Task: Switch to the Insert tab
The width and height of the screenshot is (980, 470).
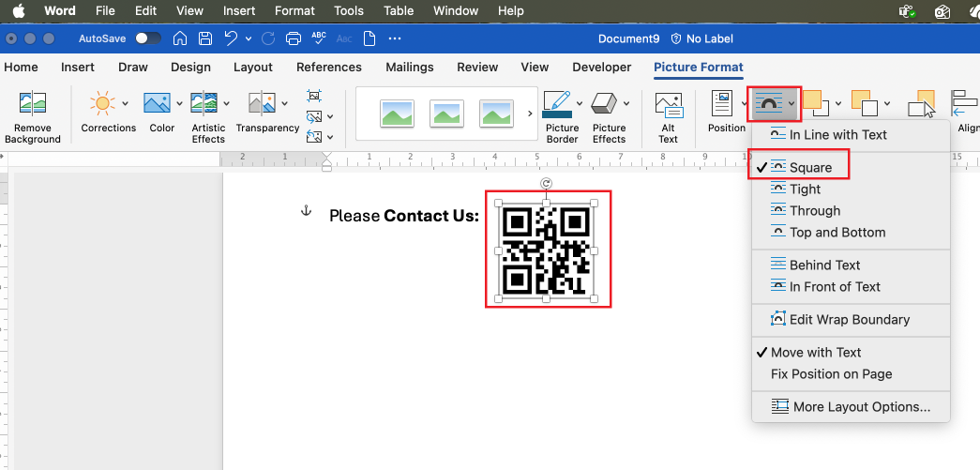Action: click(x=78, y=68)
